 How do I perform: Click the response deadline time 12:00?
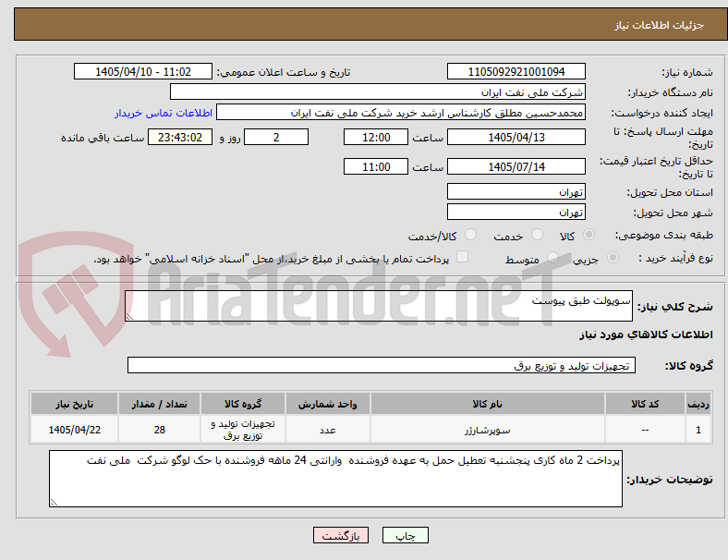pos(376,137)
